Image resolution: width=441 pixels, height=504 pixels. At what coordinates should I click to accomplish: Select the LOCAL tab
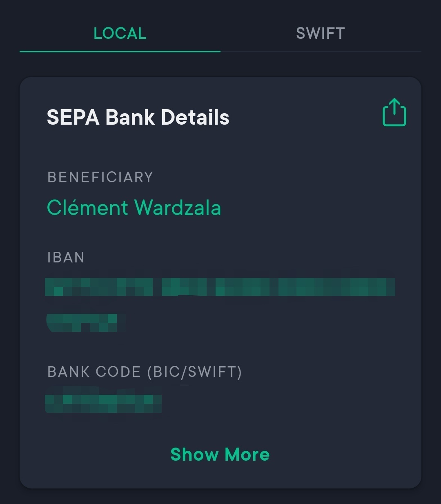[x=120, y=34]
